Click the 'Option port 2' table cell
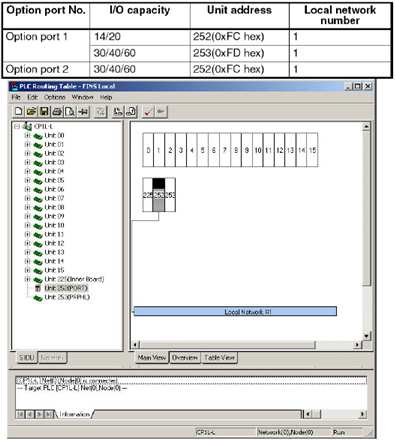 46,69
